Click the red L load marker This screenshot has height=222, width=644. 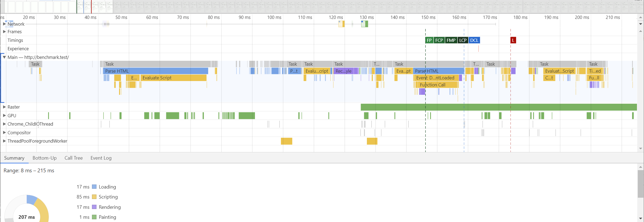(x=513, y=40)
